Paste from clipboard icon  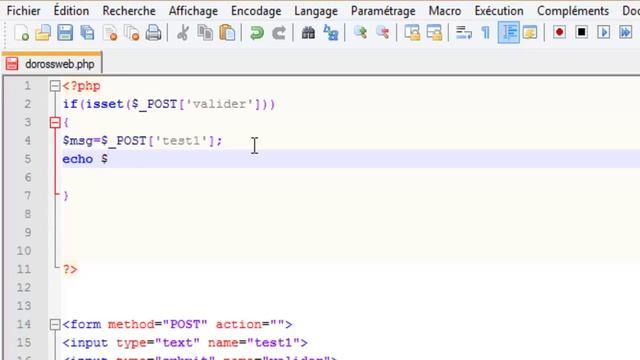click(x=227, y=33)
